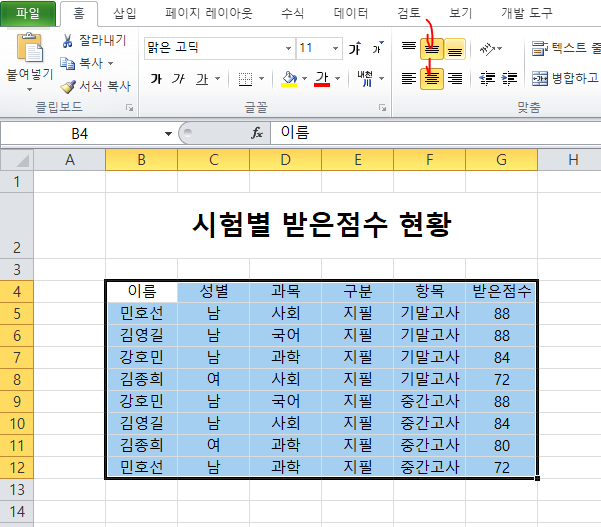Expand the font color dropdown arrow
This screenshot has width=601, height=527.
click(x=338, y=79)
